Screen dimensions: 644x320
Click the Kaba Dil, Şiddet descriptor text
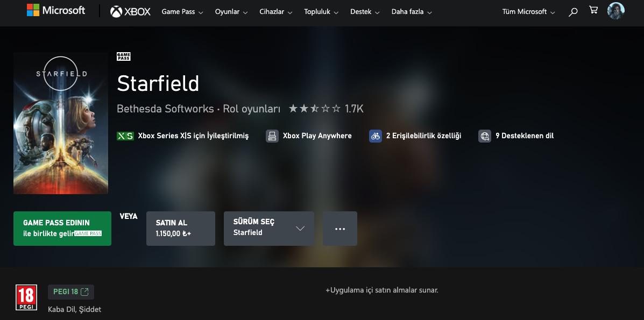point(74,309)
